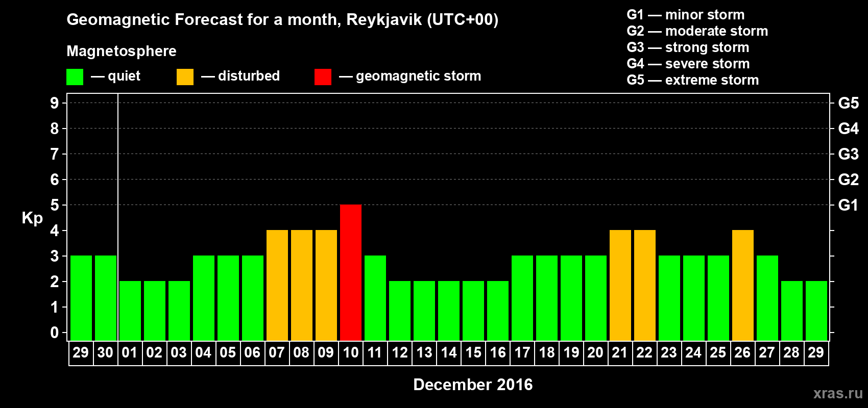868x408 pixels.
Task: Click the green bar for day 15
Action: click(x=473, y=311)
